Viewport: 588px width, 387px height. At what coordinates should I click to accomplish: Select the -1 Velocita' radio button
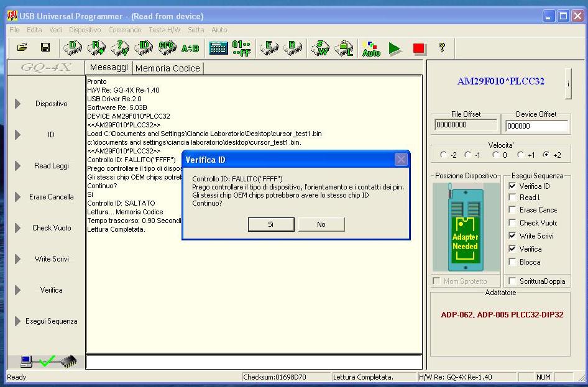pos(467,155)
